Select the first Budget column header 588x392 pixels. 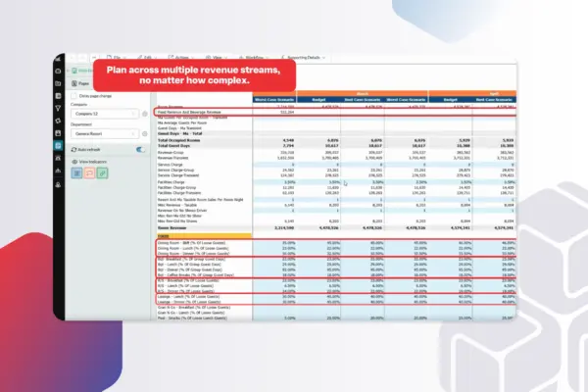[x=318, y=100]
